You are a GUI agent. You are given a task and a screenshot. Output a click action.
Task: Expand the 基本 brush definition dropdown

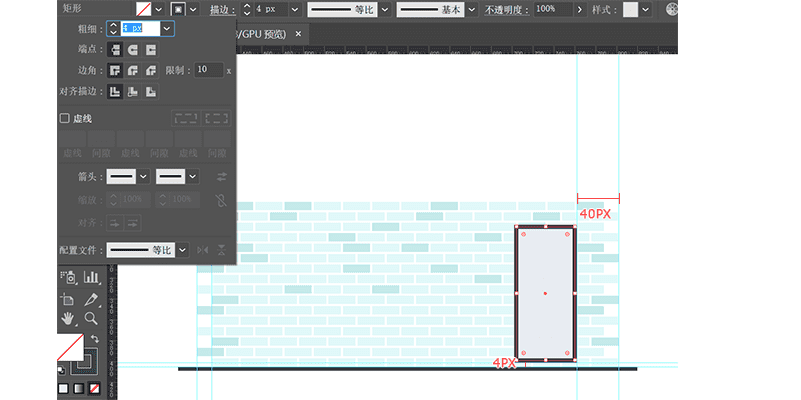[472, 9]
